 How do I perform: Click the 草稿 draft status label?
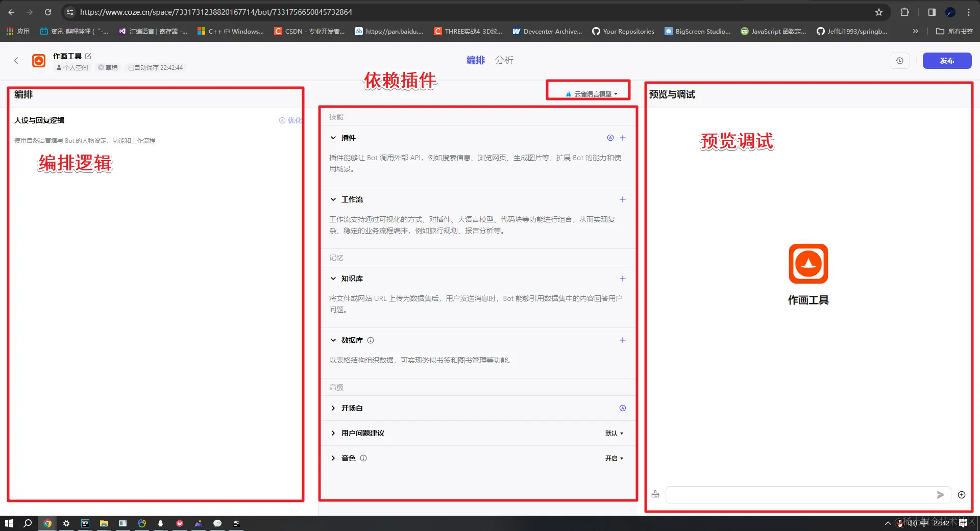click(x=108, y=67)
